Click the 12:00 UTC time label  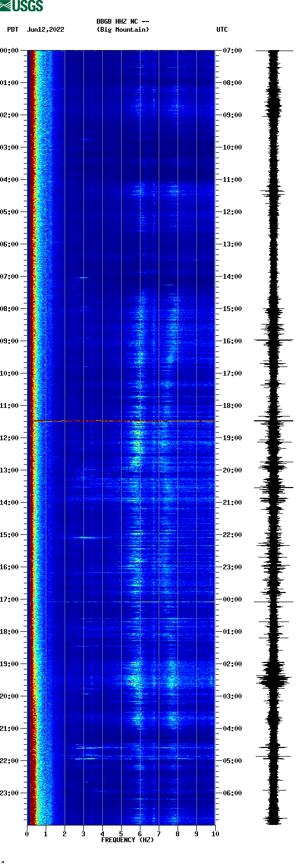coord(232,212)
